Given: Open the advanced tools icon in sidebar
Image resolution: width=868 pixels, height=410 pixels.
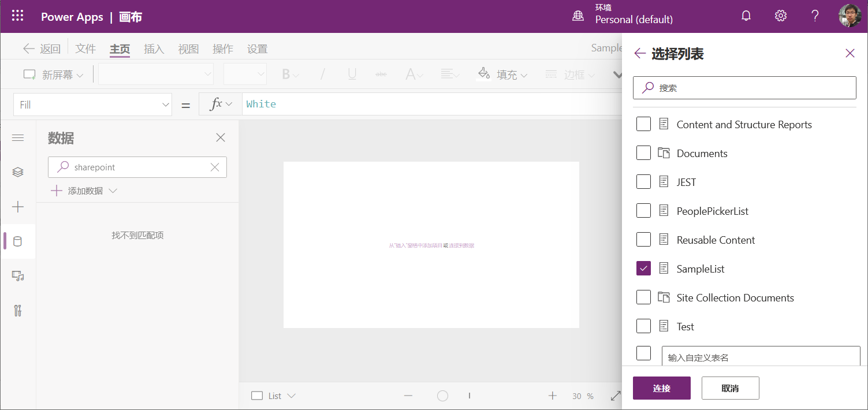Looking at the screenshot, I should pyautogui.click(x=18, y=311).
